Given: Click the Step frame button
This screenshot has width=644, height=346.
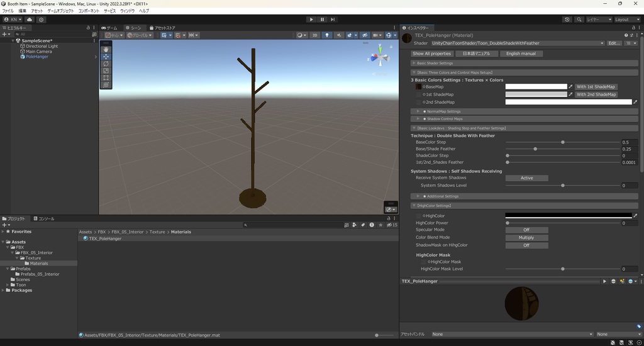Looking at the screenshot, I should [x=333, y=20].
